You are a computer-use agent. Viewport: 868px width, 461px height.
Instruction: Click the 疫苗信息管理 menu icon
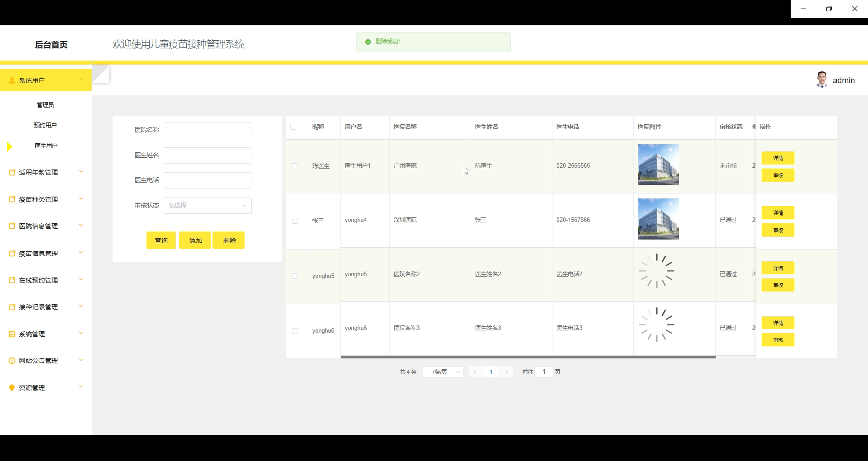12,254
